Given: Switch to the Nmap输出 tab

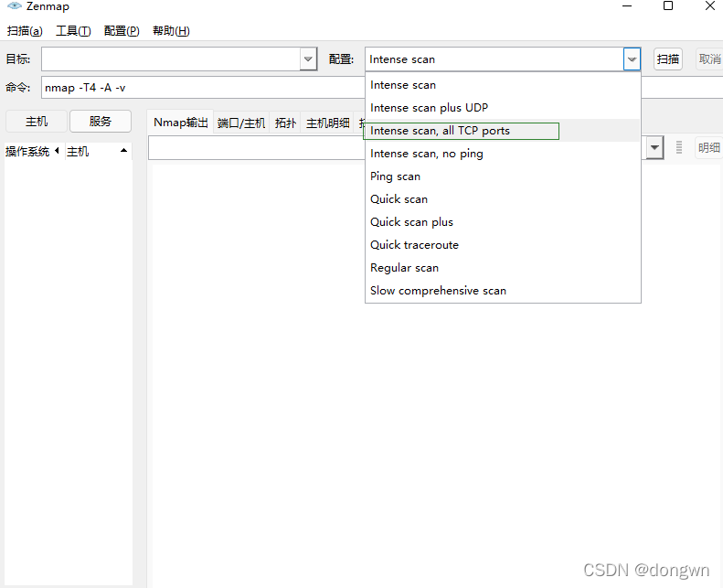Looking at the screenshot, I should coord(181,123).
